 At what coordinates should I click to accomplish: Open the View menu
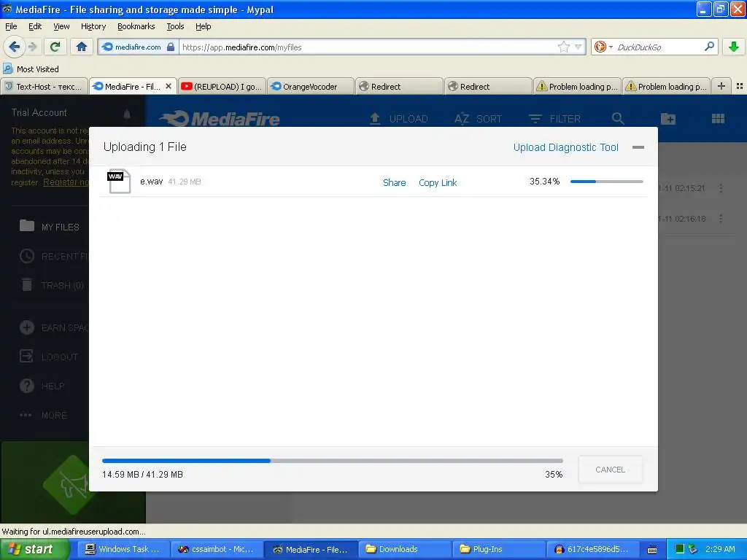61,26
